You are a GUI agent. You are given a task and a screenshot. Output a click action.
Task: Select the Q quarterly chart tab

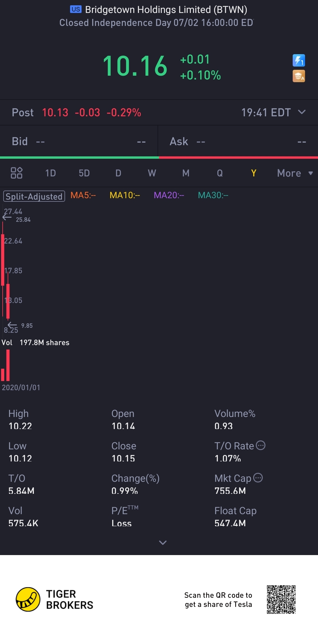[220, 173]
